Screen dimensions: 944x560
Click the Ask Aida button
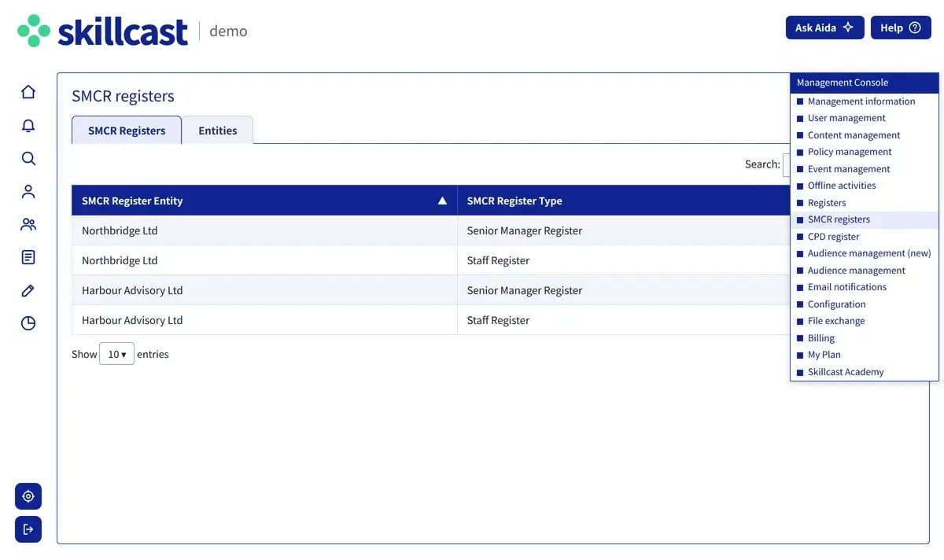pos(824,28)
